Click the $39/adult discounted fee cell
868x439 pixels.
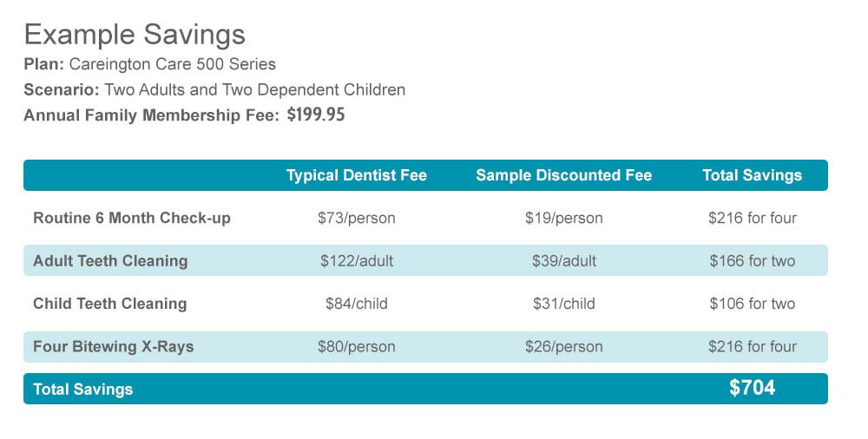(563, 260)
